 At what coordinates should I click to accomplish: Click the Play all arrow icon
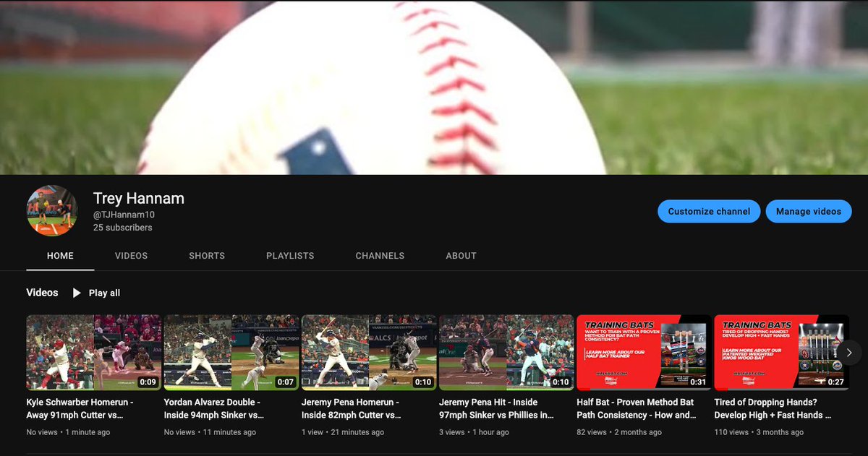[x=76, y=293]
